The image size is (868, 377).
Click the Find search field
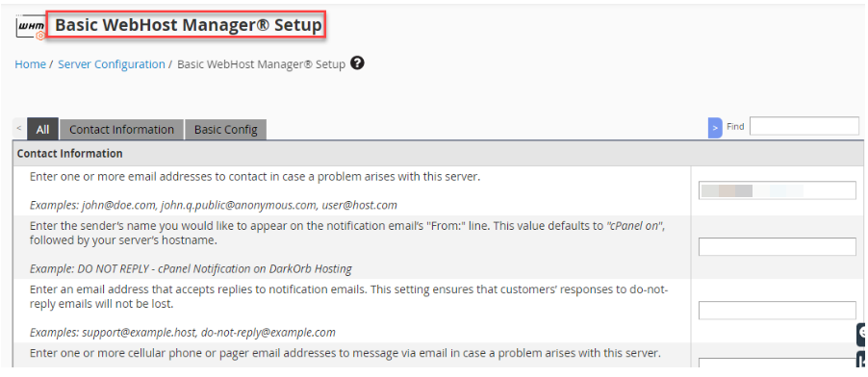coord(804,126)
